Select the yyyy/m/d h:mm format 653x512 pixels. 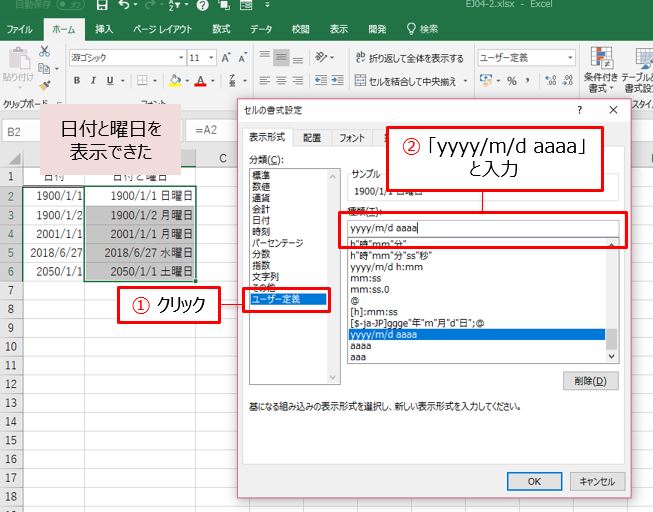386,267
